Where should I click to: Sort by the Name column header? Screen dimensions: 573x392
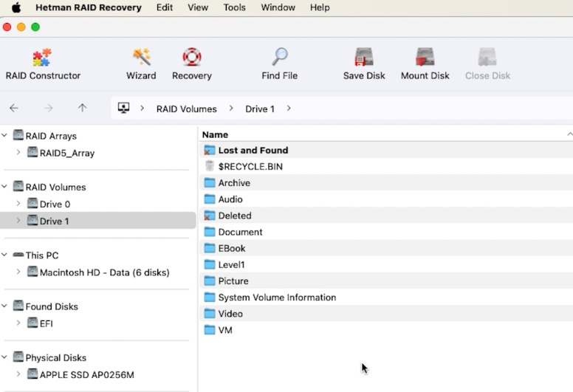215,135
